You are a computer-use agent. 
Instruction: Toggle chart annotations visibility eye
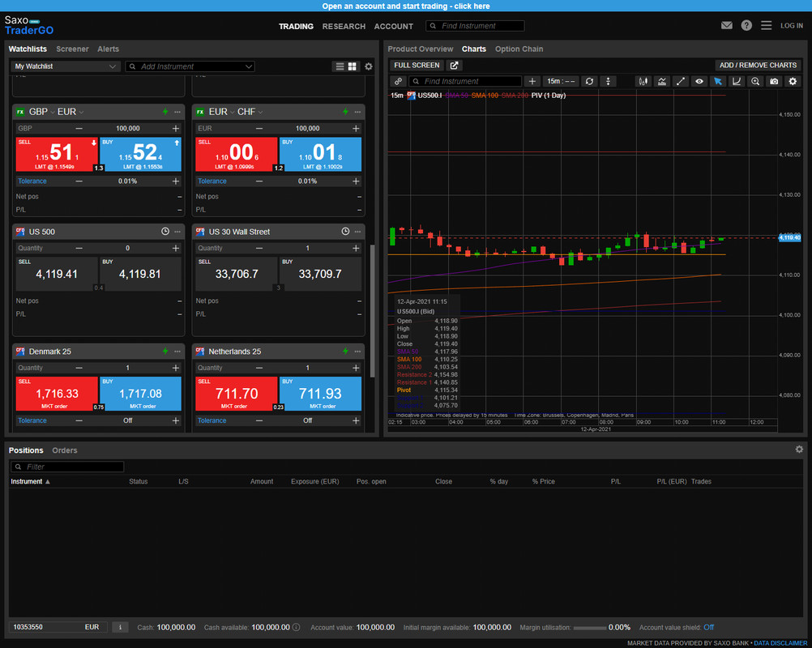pyautogui.click(x=699, y=81)
